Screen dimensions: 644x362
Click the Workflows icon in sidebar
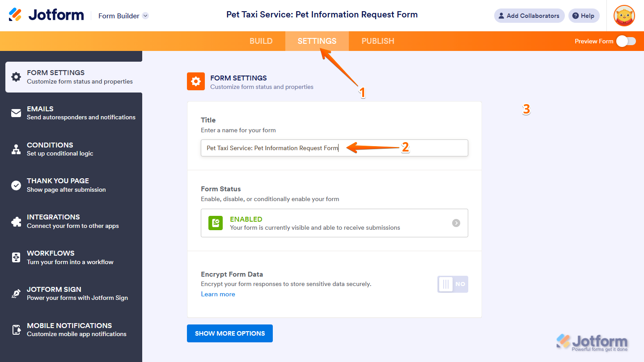tap(16, 257)
